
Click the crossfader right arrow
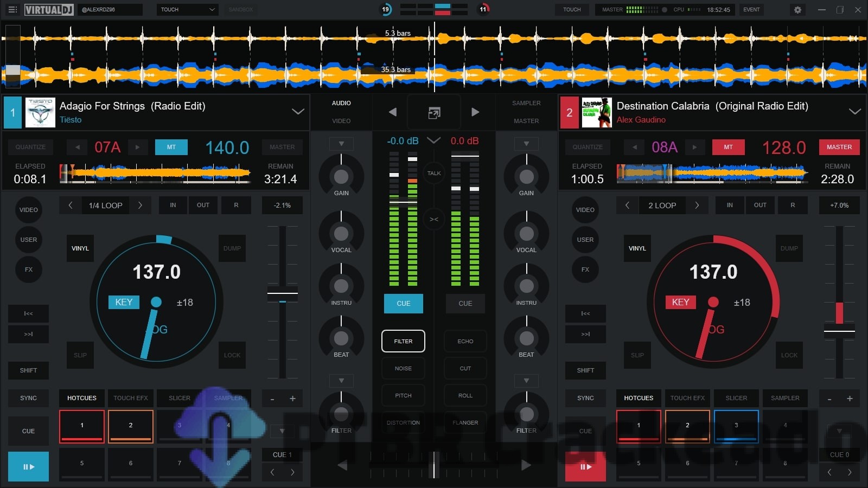pyautogui.click(x=526, y=465)
